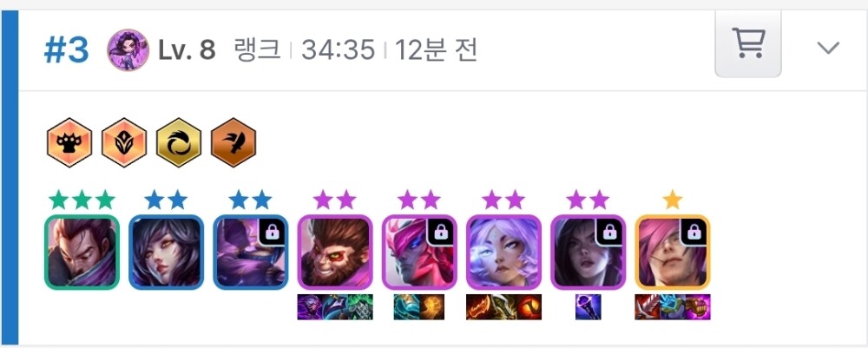Click the single purple staff item icon
Screen dimensions: 868x348
pyautogui.click(x=588, y=307)
